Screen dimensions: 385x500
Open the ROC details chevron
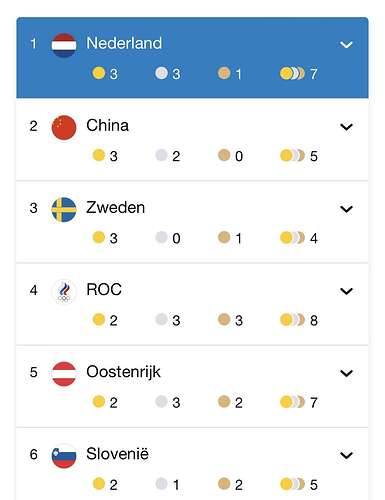click(346, 291)
